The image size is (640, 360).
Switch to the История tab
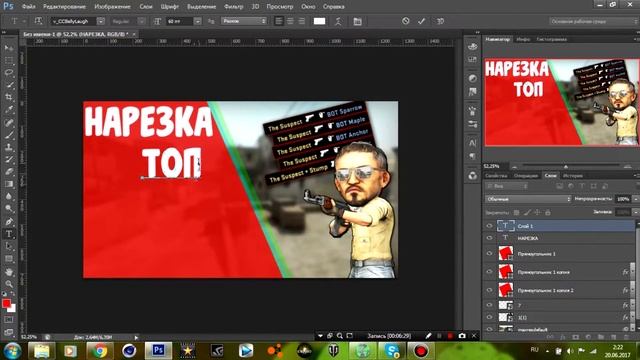click(x=573, y=176)
